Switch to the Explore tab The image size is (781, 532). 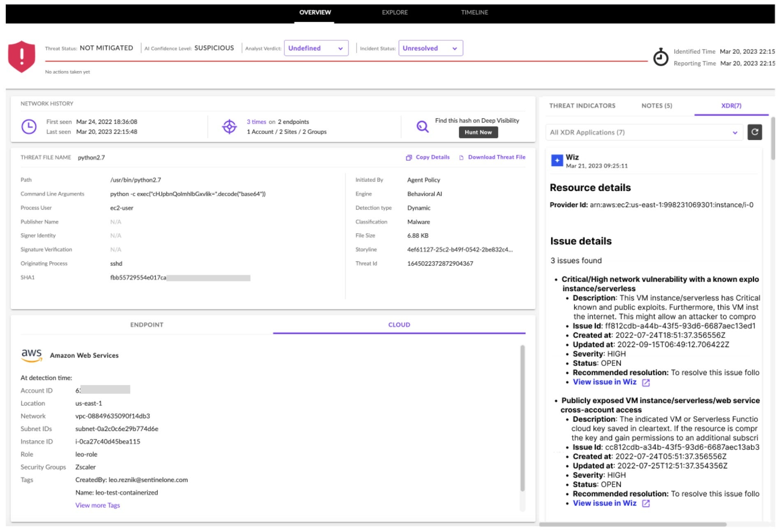(x=395, y=12)
